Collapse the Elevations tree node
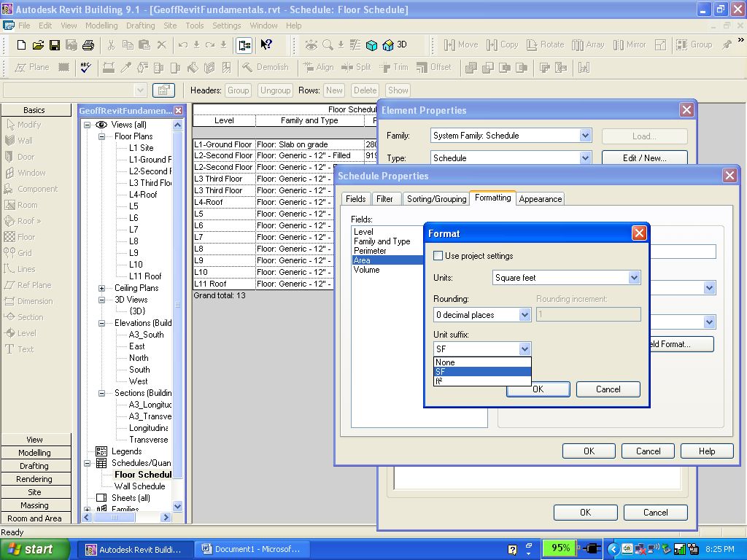The height and width of the screenshot is (560, 747). 101,323
